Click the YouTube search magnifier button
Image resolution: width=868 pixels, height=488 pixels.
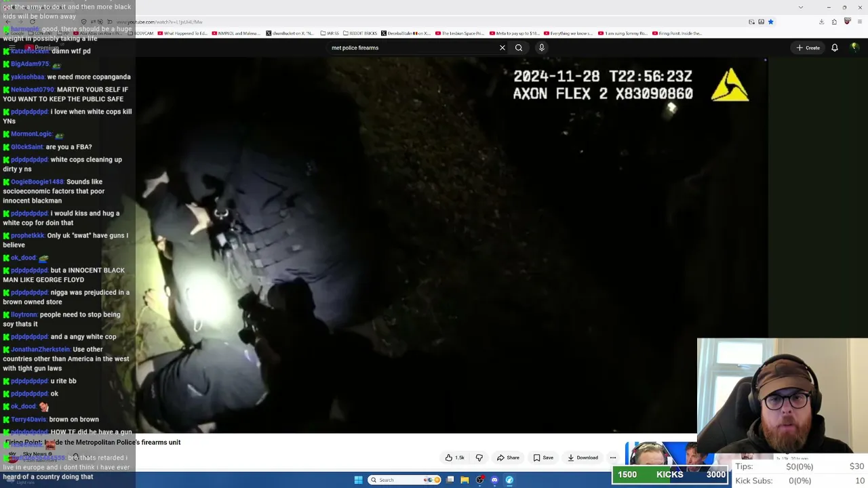(519, 47)
